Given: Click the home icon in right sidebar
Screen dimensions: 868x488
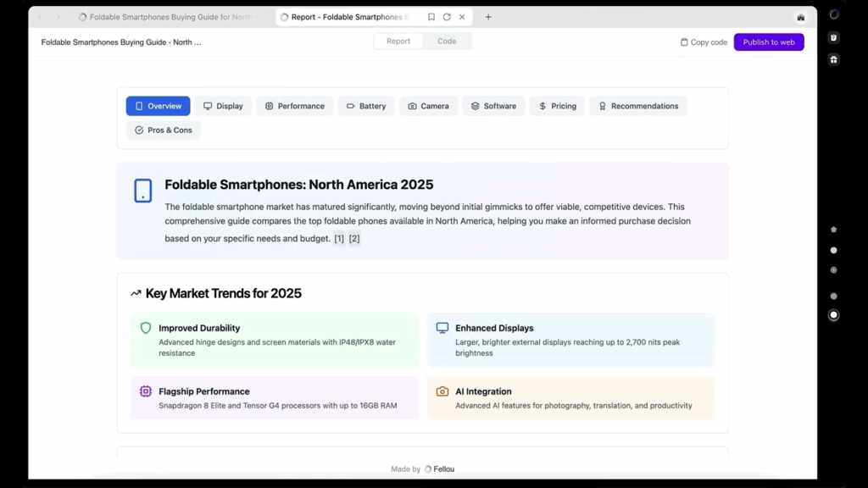Looking at the screenshot, I should [x=833, y=230].
